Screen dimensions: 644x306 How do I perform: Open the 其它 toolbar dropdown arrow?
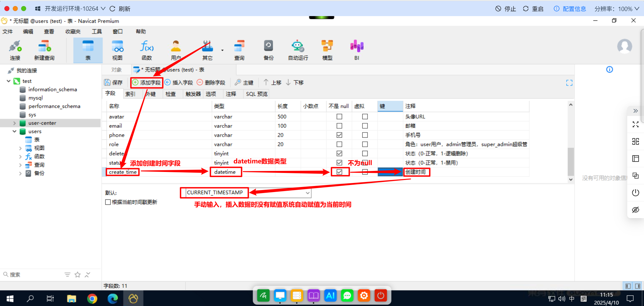click(222, 50)
